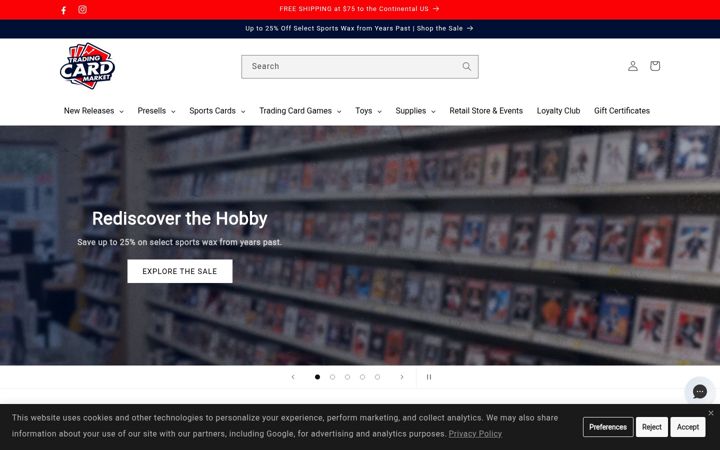Close the cookie banner with X
The image size is (720, 450).
711,413
